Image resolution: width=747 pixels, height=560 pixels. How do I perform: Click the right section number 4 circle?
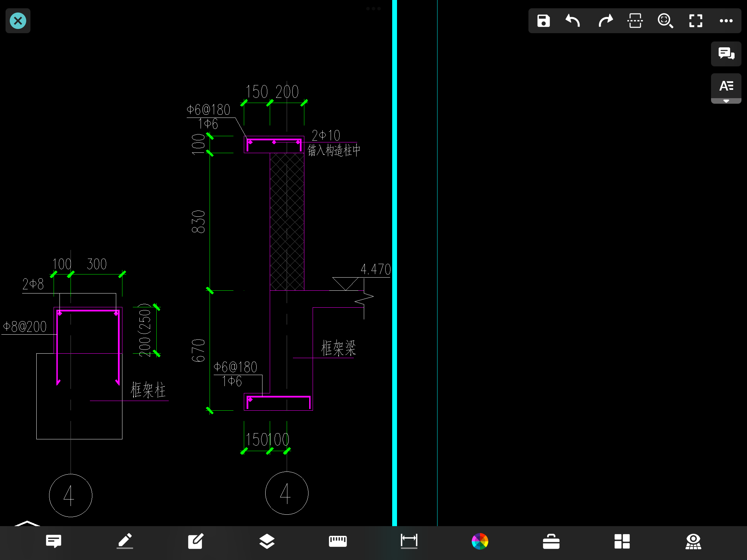[x=287, y=493]
